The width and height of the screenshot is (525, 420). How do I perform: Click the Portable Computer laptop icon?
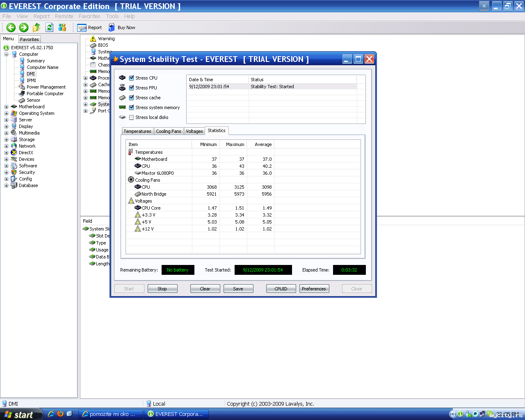tap(23, 94)
